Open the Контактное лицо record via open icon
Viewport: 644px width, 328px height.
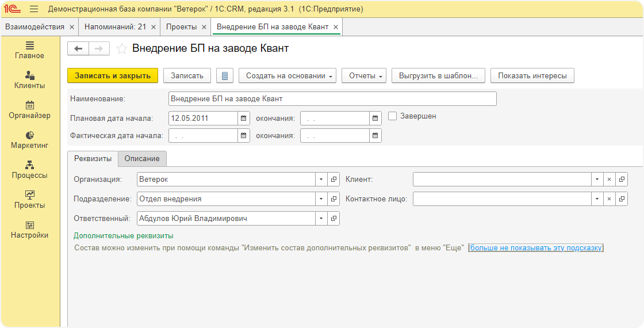[x=622, y=199]
